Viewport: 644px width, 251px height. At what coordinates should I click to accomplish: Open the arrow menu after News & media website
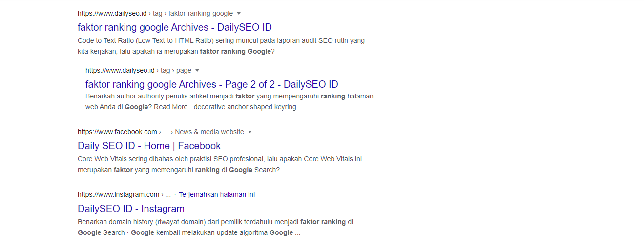[x=250, y=132]
